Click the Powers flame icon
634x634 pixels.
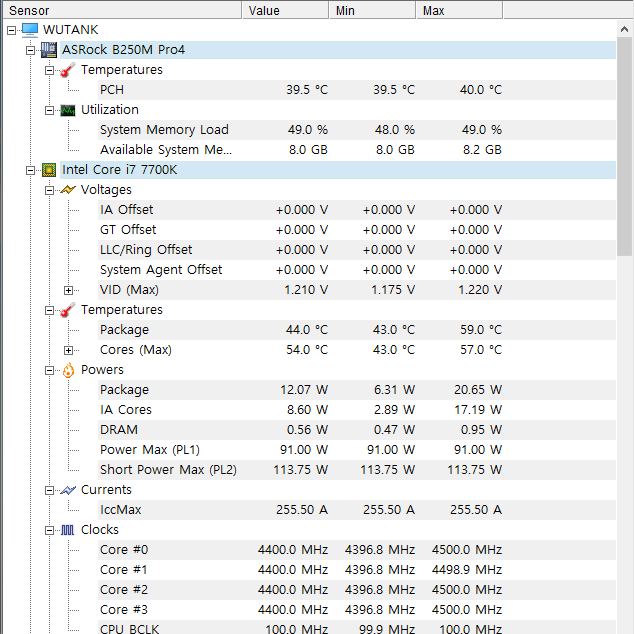68,370
